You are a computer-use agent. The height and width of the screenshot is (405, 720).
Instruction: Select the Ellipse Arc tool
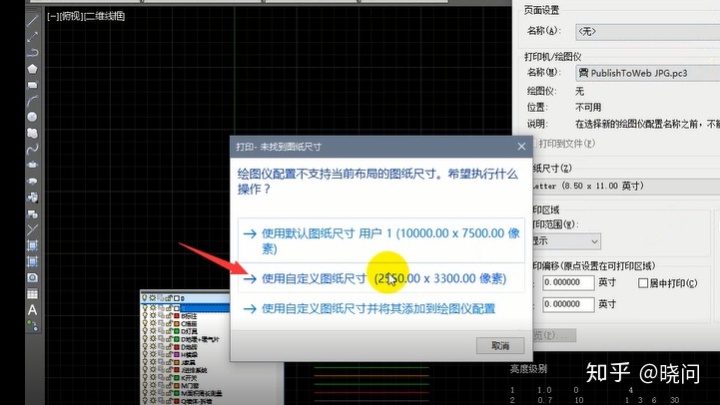(32, 181)
